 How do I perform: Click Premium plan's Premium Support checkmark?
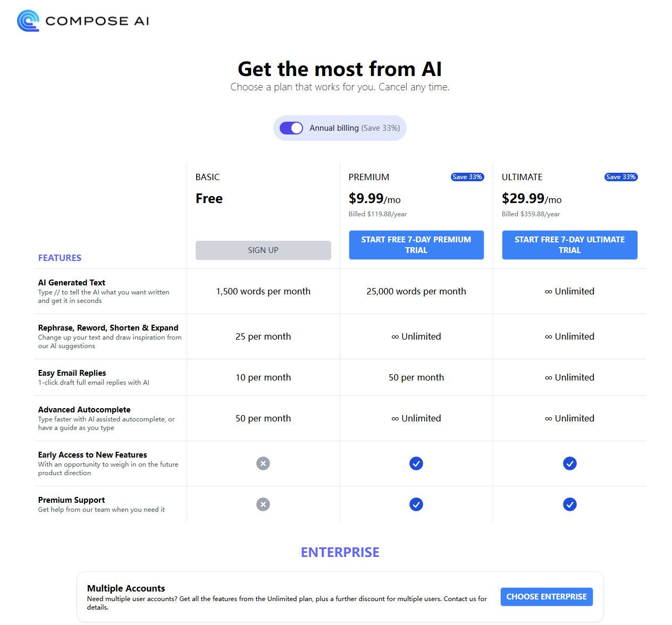click(x=416, y=504)
